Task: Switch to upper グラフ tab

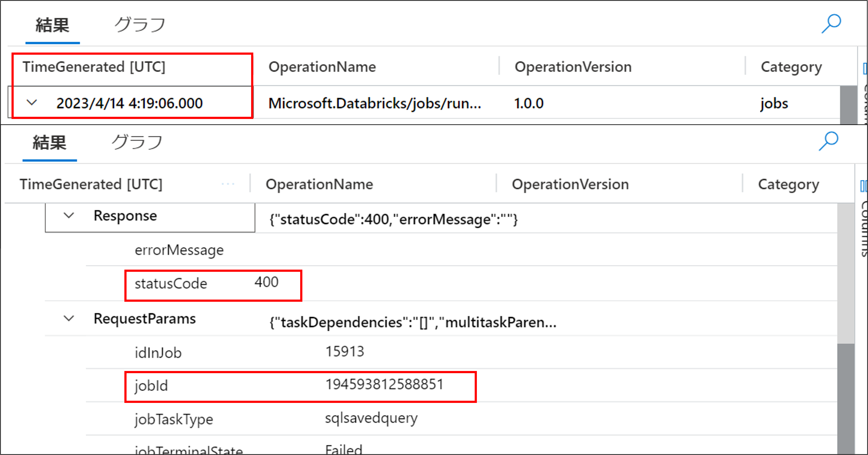Action: pos(140,25)
